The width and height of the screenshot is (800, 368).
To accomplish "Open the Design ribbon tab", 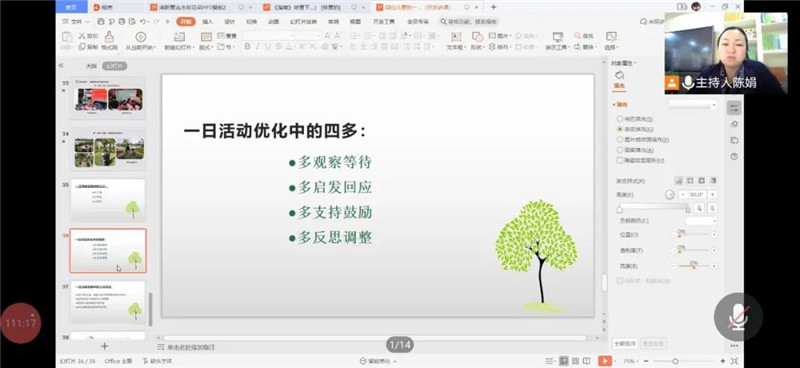I will [230, 21].
